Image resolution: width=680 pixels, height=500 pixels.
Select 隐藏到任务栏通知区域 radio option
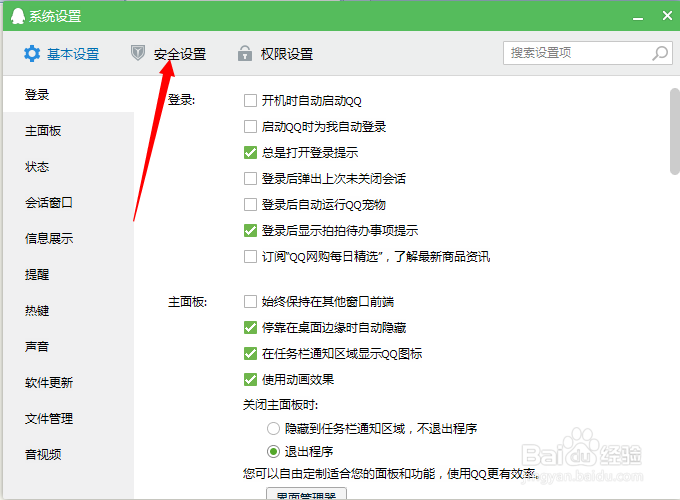click(273, 429)
